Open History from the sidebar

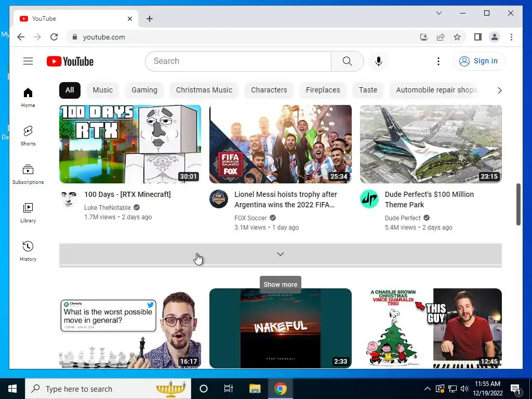28,251
